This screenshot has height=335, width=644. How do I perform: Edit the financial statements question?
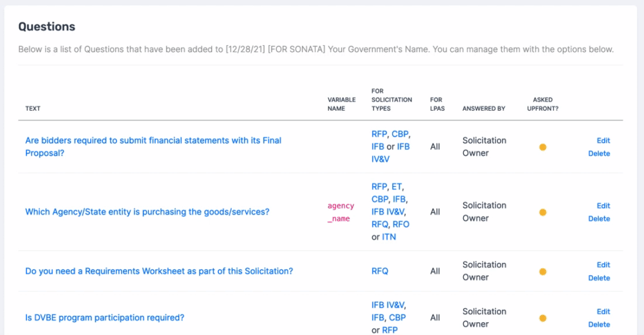tap(603, 140)
